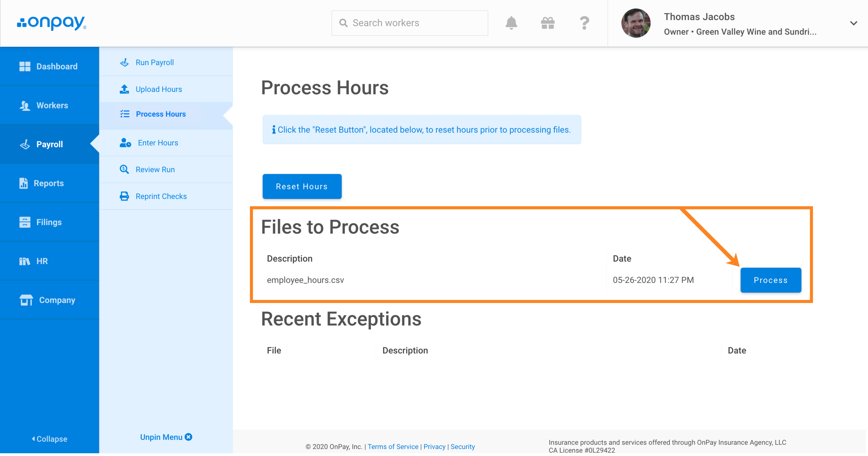Click Thomas Jacobs profile photo
868x456 pixels.
636,23
